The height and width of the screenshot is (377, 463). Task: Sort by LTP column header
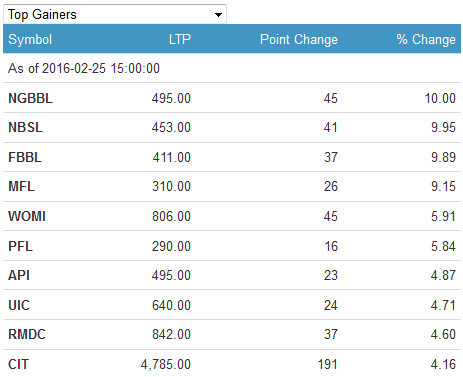click(180, 39)
